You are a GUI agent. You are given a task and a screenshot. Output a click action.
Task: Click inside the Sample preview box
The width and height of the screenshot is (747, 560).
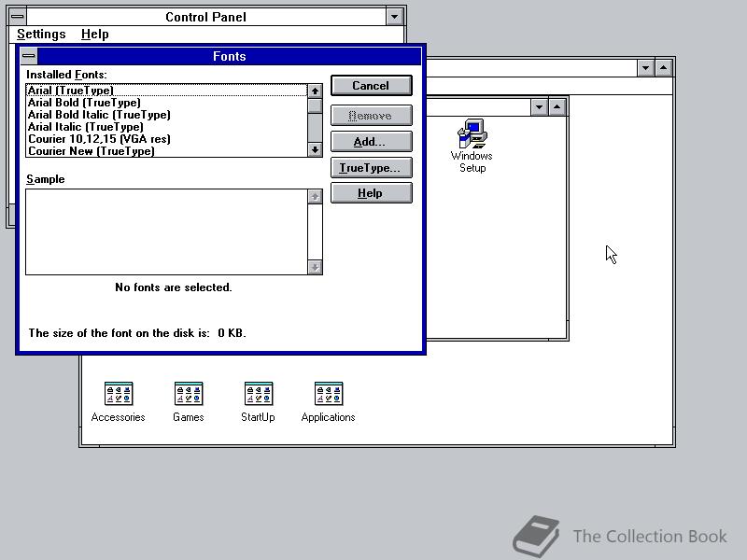167,231
